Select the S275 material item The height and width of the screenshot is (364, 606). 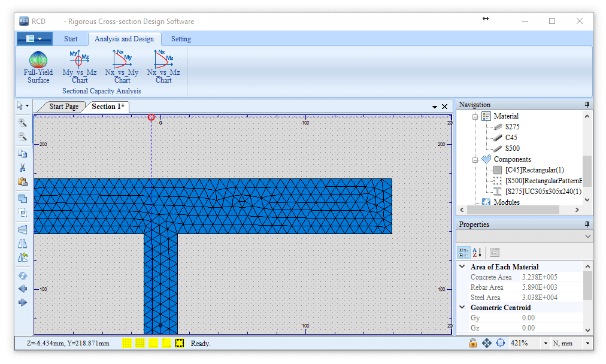pos(512,127)
